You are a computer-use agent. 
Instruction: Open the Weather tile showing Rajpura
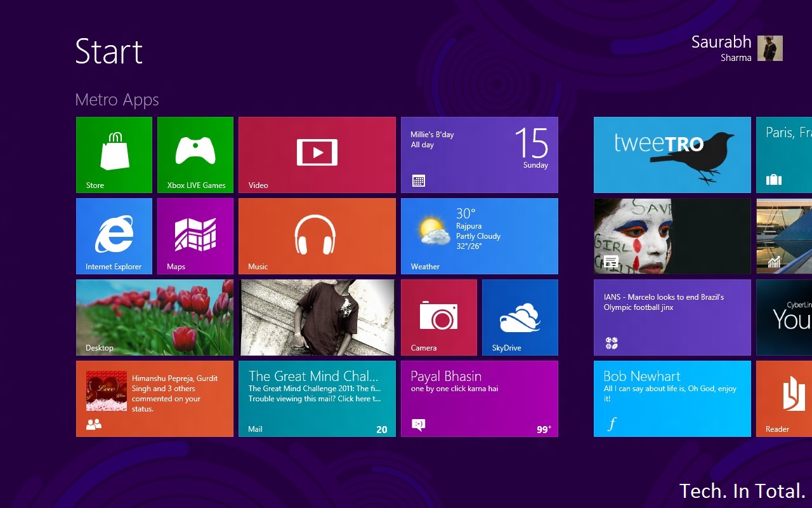click(479, 236)
